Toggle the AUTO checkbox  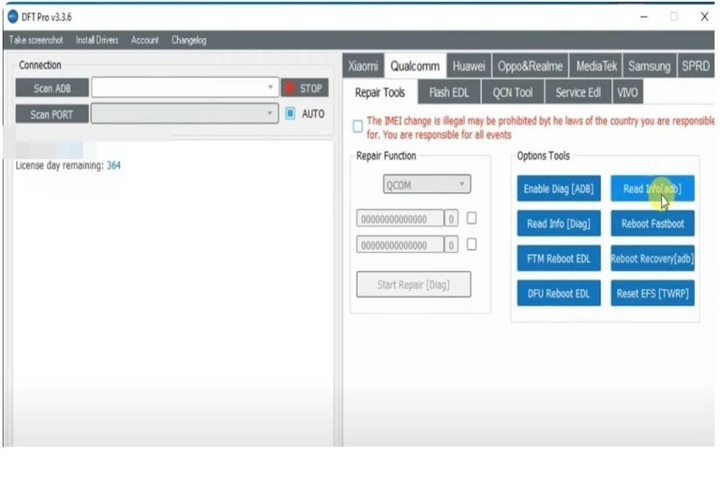pos(290,113)
